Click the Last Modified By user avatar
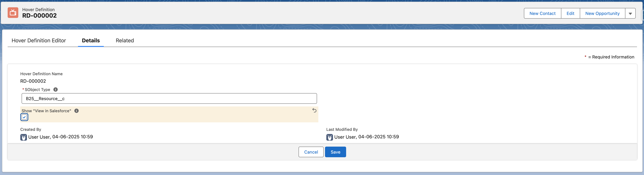Image resolution: width=644 pixels, height=175 pixels. coord(329,137)
